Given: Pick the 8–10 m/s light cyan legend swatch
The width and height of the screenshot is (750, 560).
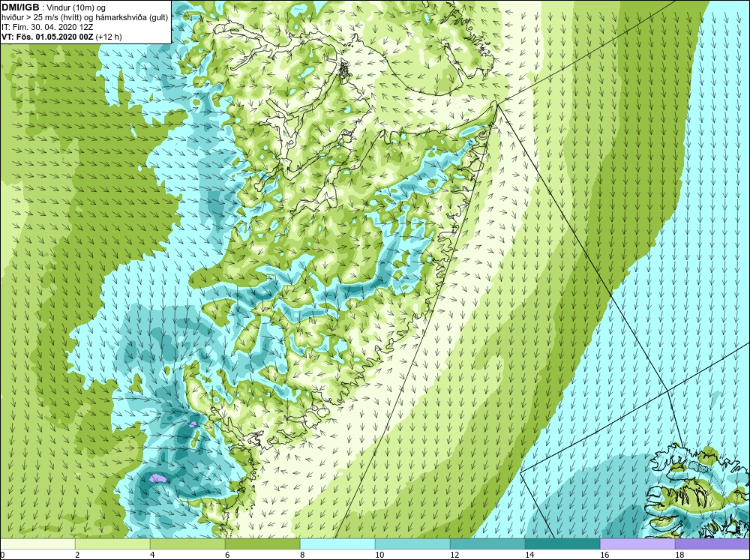Looking at the screenshot, I should [x=337, y=544].
